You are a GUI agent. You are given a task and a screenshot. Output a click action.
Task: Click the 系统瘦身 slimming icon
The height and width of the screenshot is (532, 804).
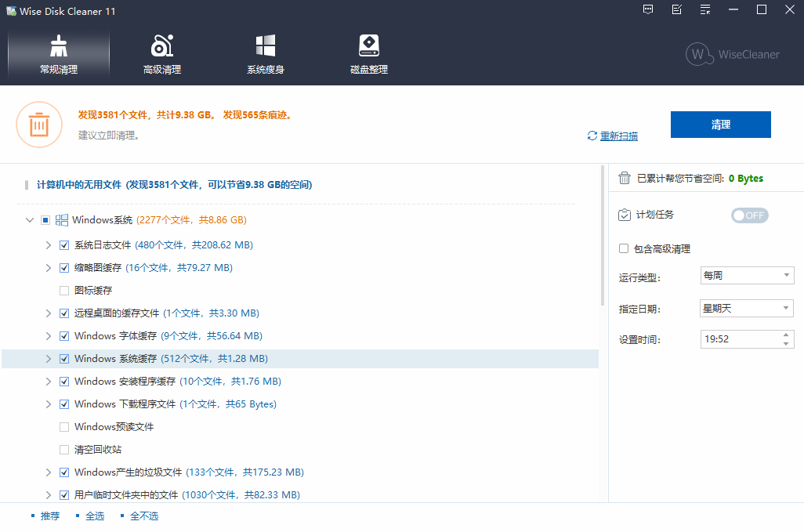[x=265, y=45]
